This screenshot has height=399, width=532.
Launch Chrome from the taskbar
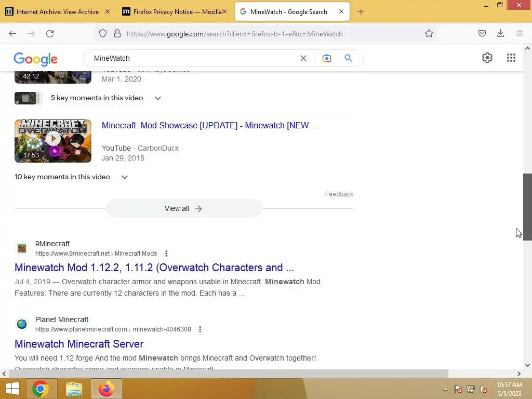tap(41, 389)
